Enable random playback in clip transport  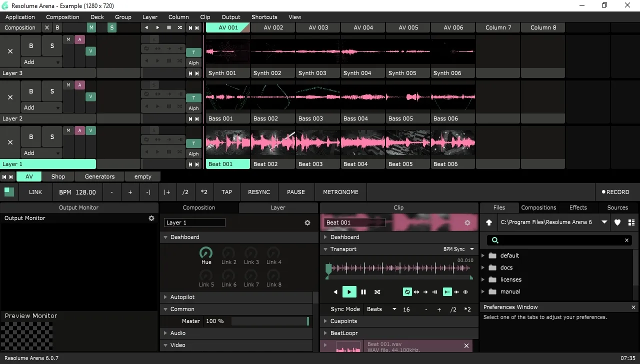tap(377, 292)
